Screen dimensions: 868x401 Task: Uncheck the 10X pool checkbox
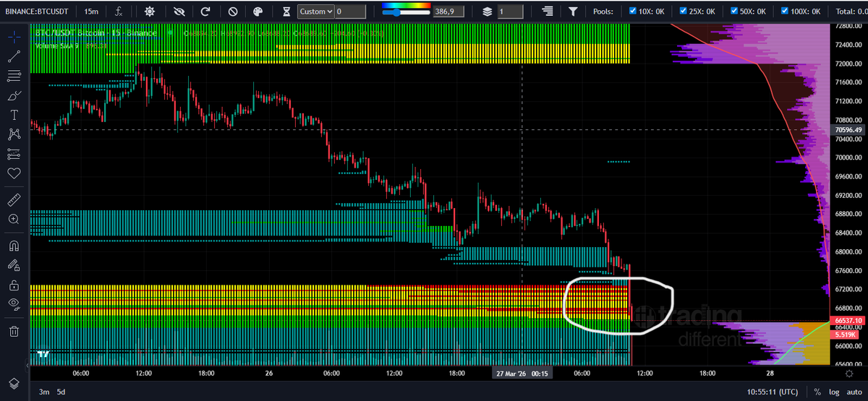634,12
